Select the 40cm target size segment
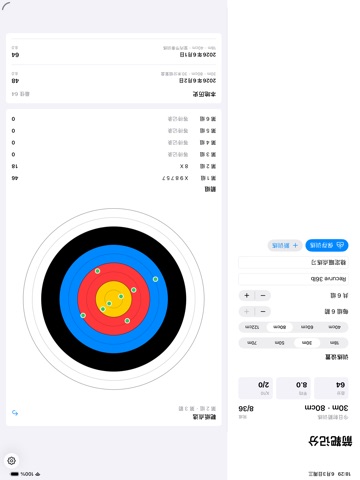Screen dimensions: 360x480 pos(334,327)
